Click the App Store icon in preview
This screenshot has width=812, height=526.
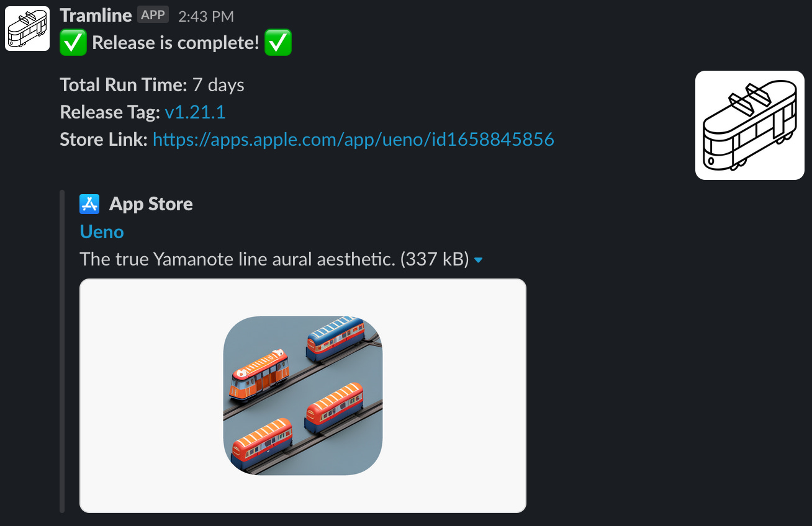click(90, 203)
